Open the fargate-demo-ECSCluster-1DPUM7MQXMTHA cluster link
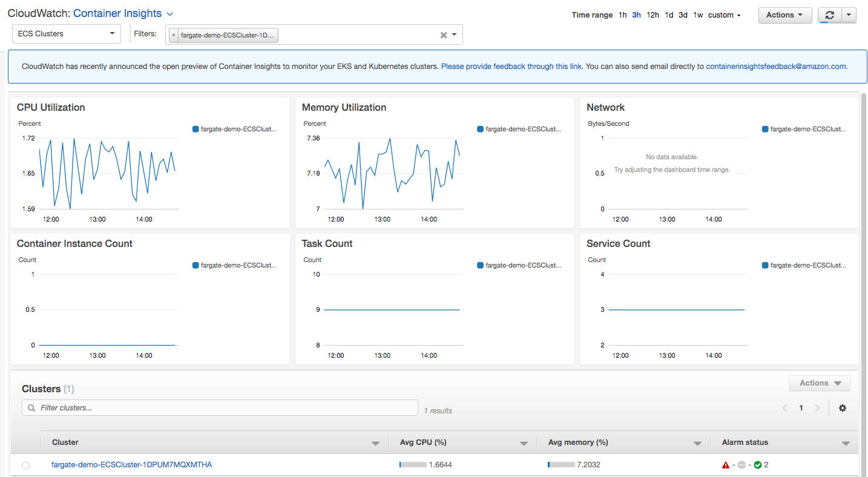This screenshot has width=868, height=477. [x=132, y=465]
